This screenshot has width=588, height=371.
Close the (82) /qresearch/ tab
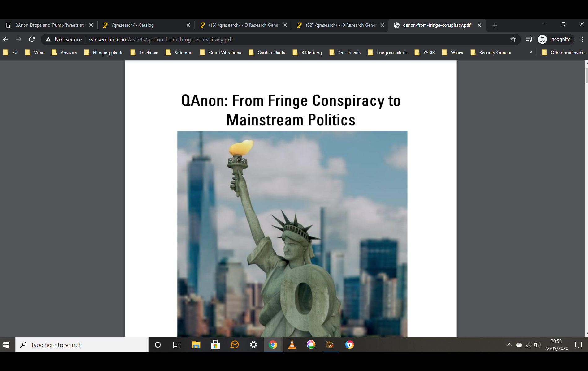pyautogui.click(x=383, y=25)
